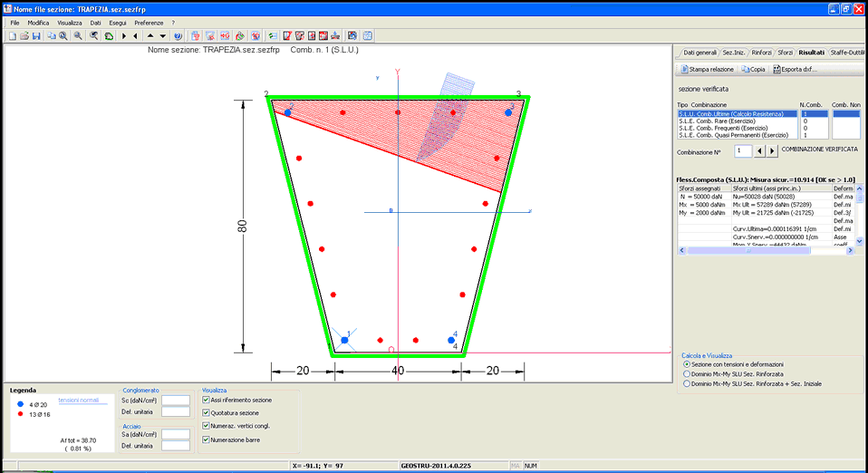The width and height of the screenshot is (868, 473).
Task: Click the Save floppy disk icon
Action: coord(36,36)
